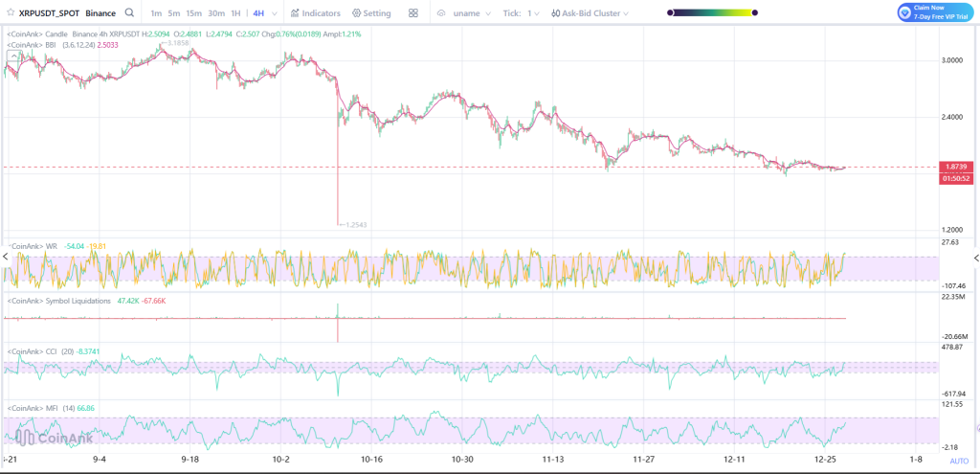Click the Ask-Bid Cluster candle icon

556,13
